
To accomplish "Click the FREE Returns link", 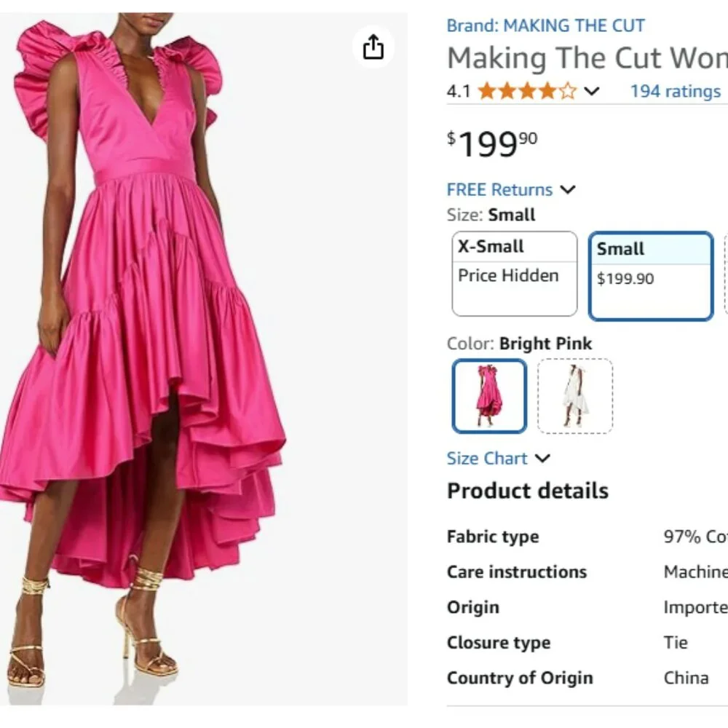I will tap(500, 189).
